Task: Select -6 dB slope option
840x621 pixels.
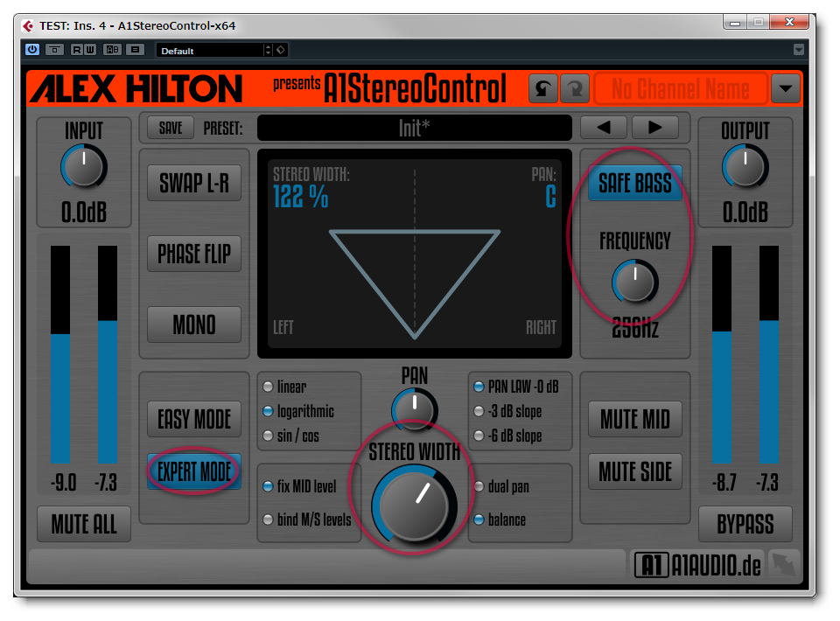Action: click(x=507, y=436)
